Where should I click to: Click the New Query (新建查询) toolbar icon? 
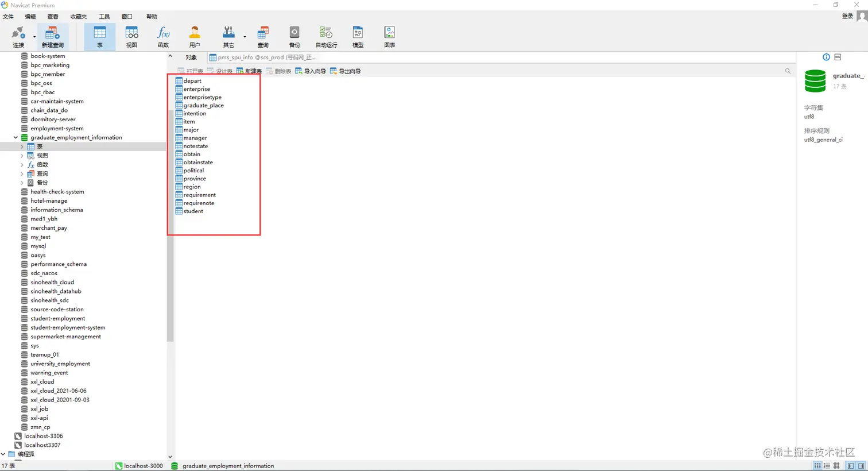coord(52,36)
